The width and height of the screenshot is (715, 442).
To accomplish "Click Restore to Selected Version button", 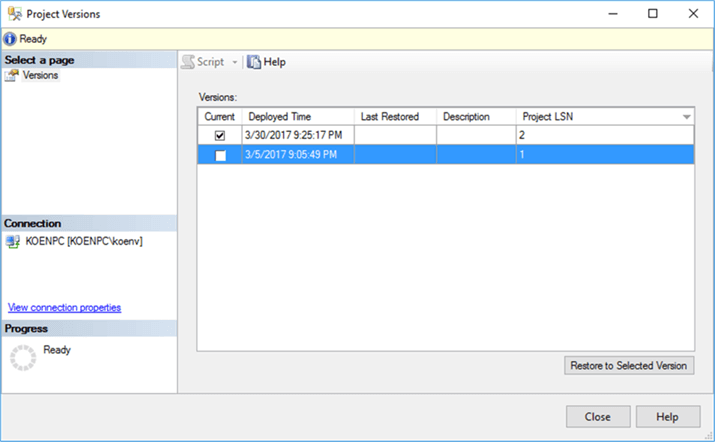I will pyautogui.click(x=629, y=366).
